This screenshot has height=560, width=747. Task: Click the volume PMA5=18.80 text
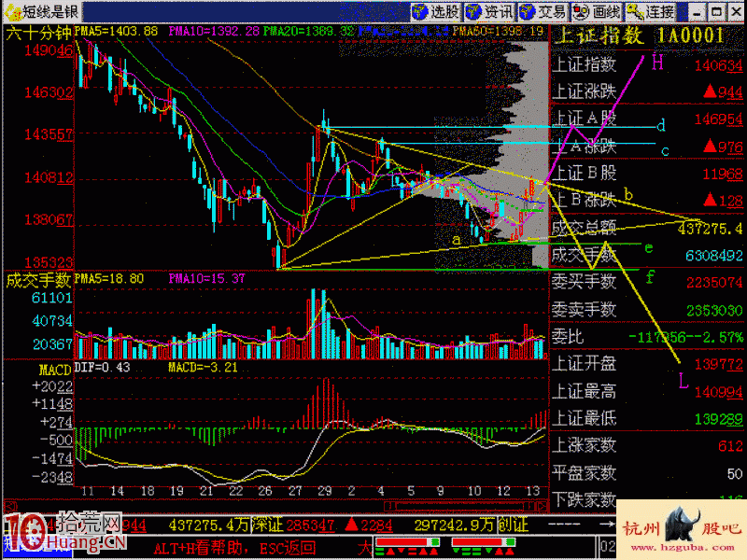click(109, 278)
